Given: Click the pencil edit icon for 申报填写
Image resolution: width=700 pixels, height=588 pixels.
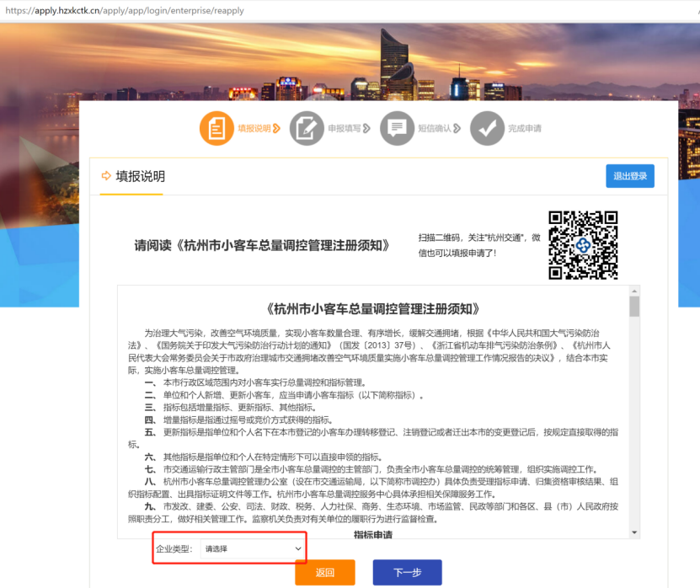Looking at the screenshot, I should (307, 129).
